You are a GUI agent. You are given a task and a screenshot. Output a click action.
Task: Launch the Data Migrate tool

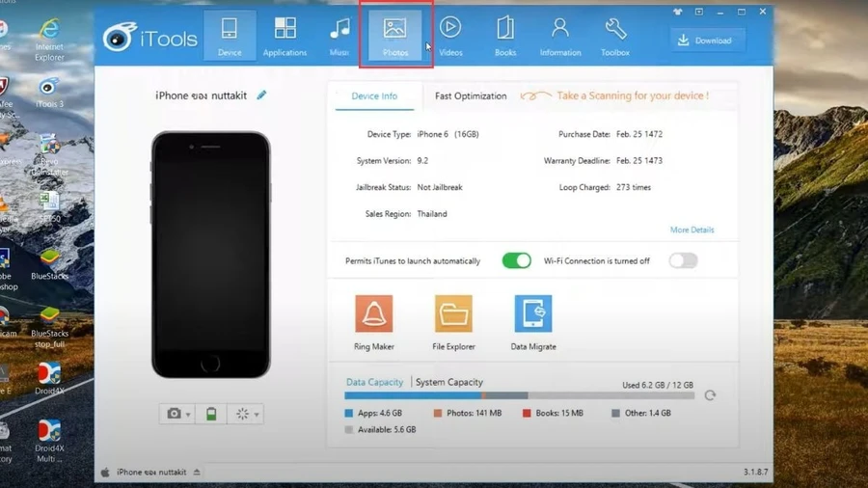pyautogui.click(x=533, y=323)
